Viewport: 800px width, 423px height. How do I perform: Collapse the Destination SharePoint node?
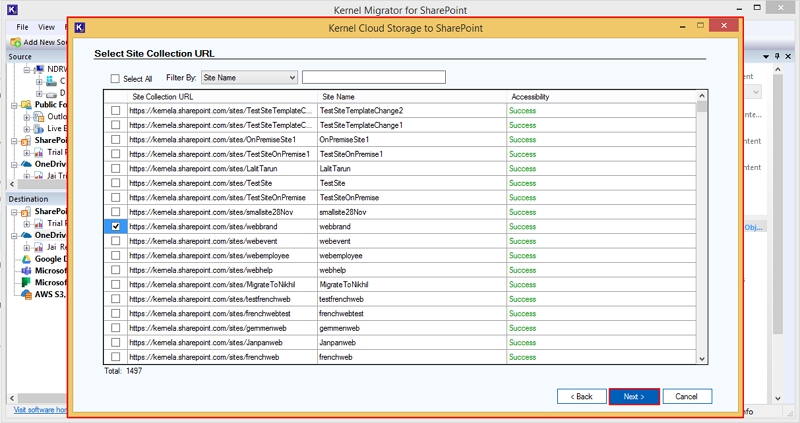tap(14, 212)
